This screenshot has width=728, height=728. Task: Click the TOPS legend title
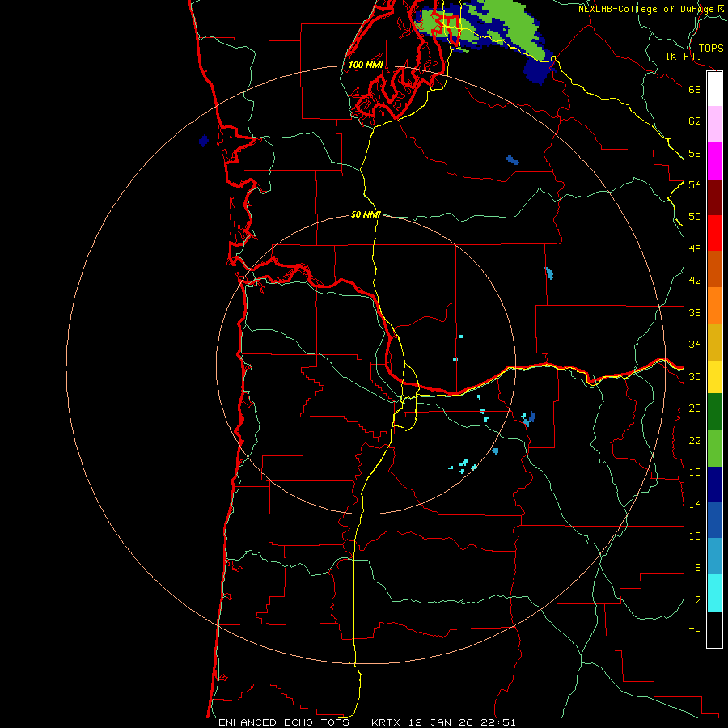click(711, 49)
